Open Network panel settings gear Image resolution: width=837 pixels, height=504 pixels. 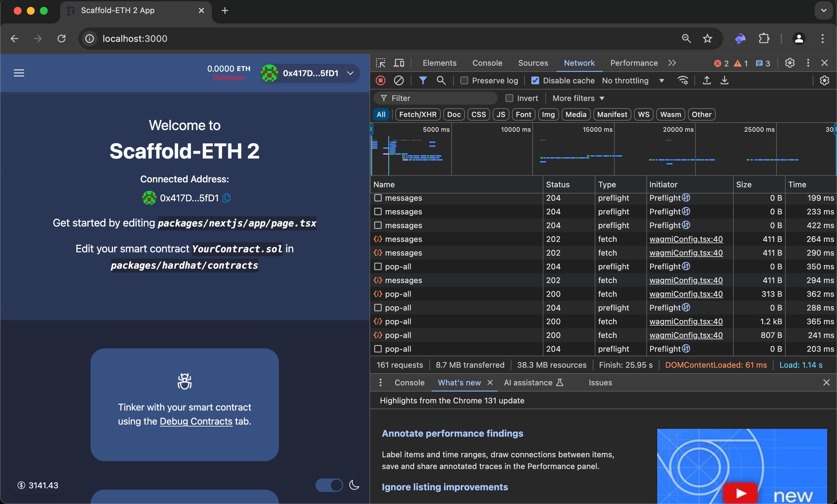825,80
